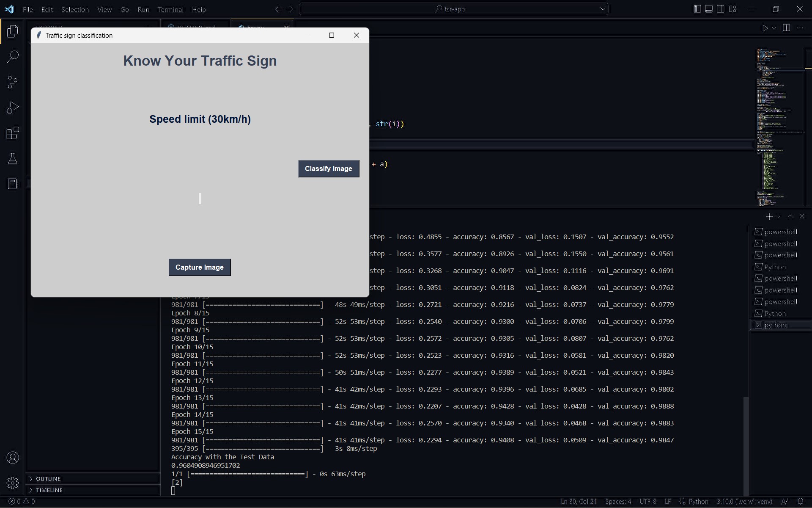Open the Selection menu
Viewport: 812px width, 508px height.
click(75, 9)
